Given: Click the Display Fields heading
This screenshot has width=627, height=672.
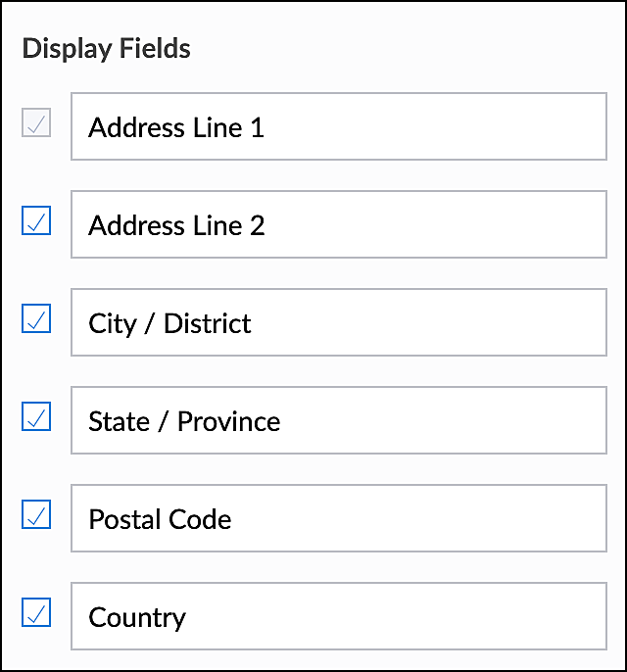Looking at the screenshot, I should tap(107, 49).
